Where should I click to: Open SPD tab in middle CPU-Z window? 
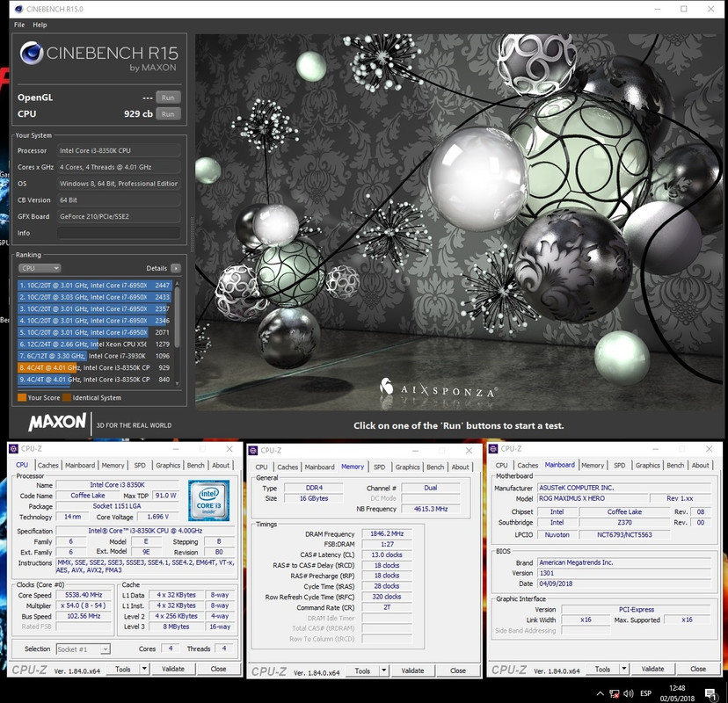379,467
